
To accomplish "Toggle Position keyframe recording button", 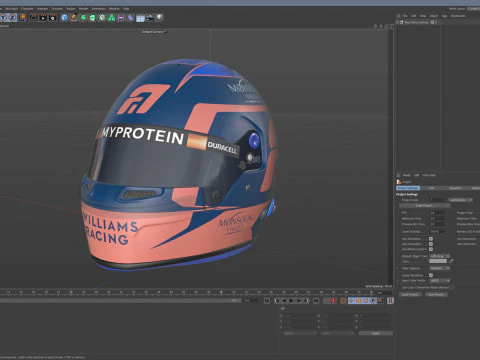I will (351, 301).
